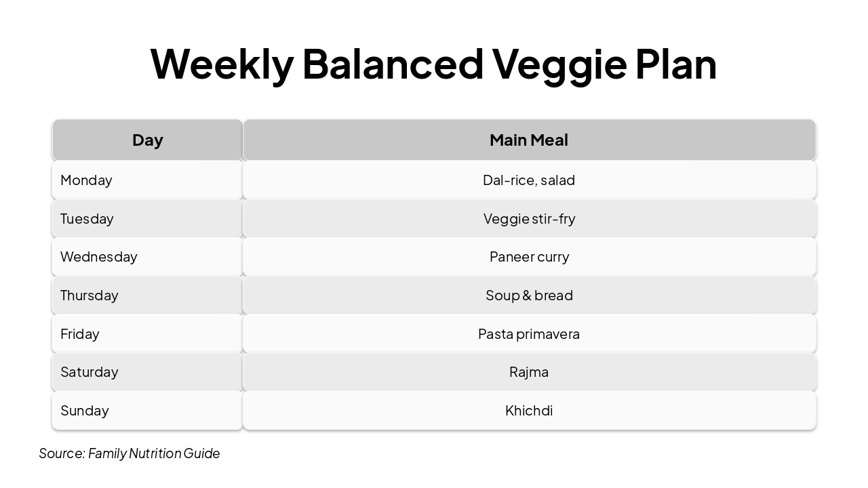Image resolution: width=868 pixels, height=488 pixels.
Task: Click the word "Weekly" in the slide title
Action: point(222,64)
